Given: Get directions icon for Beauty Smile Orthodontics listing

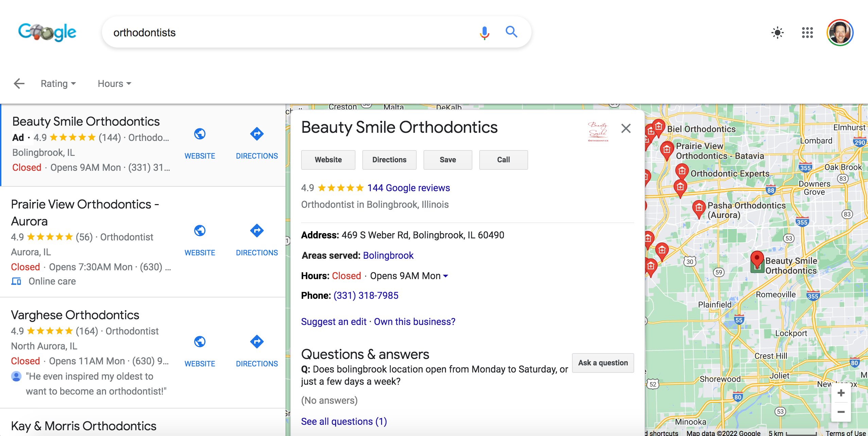Looking at the screenshot, I should coord(257,134).
